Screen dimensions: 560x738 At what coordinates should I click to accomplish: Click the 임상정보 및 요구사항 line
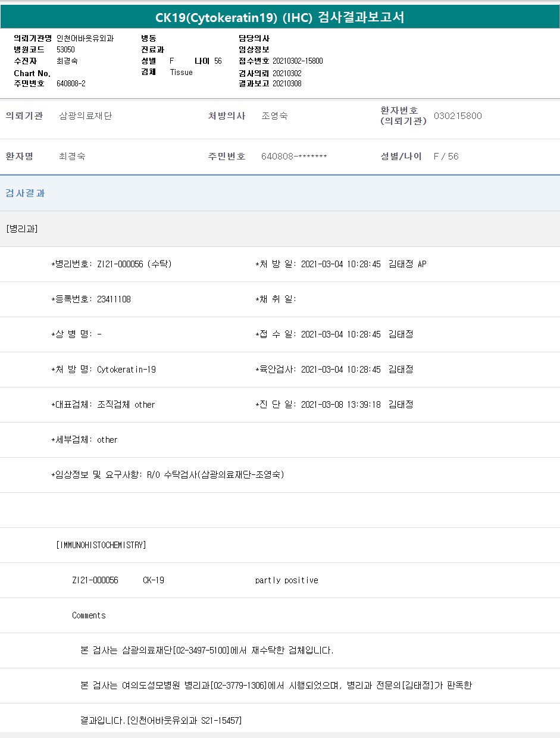[168, 475]
